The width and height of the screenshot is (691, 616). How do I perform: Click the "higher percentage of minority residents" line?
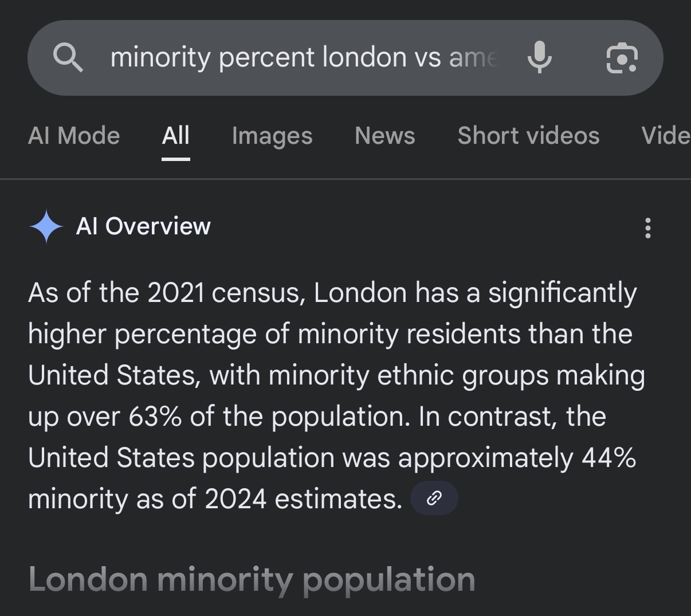pyautogui.click(x=330, y=334)
